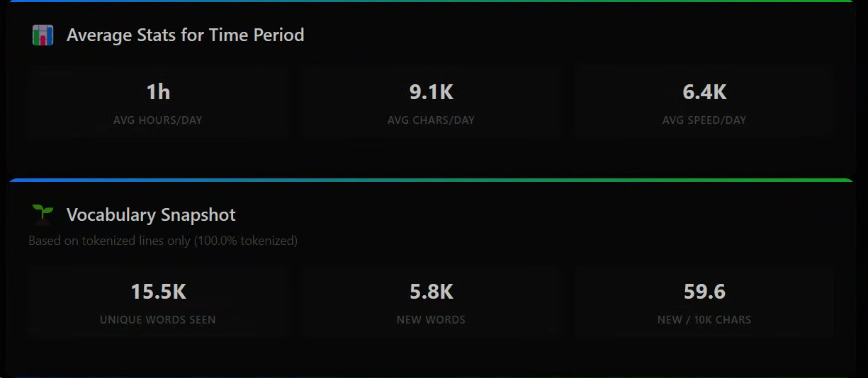
Task: Click the AVG CHARS/DAY label
Action: 431,120
